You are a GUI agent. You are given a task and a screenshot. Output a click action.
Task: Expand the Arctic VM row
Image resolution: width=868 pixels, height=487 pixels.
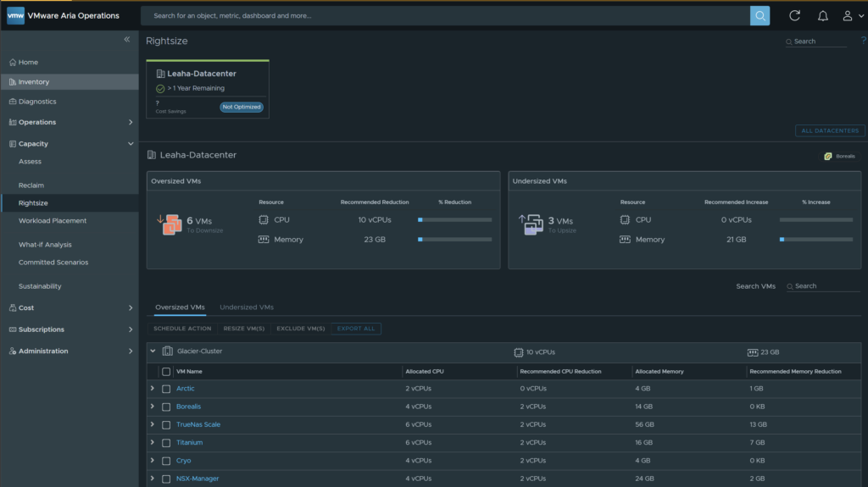point(153,389)
